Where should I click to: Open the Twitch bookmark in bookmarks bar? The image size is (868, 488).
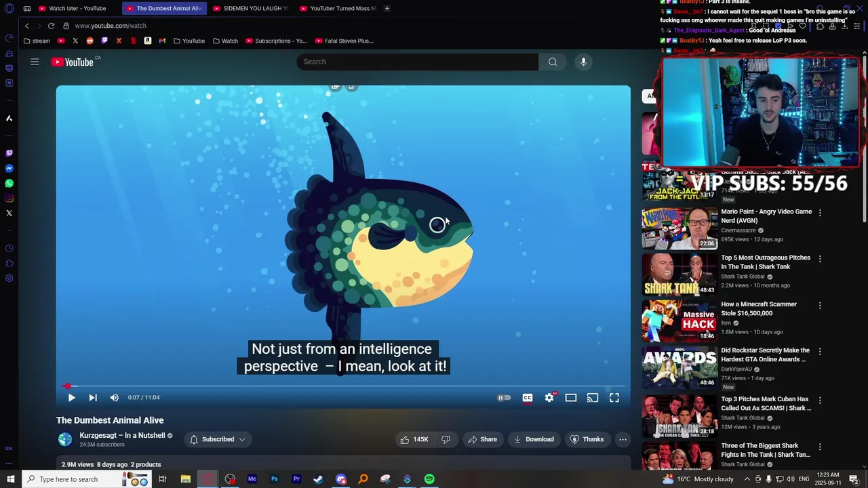click(104, 41)
